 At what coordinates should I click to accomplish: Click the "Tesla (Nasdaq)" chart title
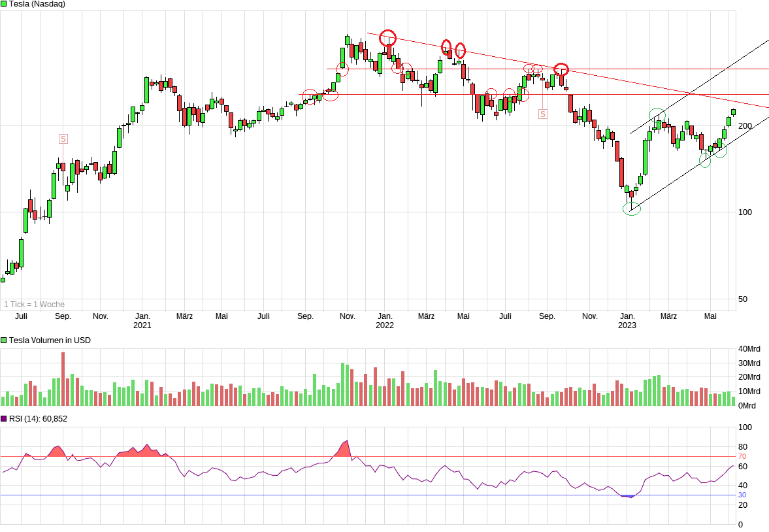(37, 4)
